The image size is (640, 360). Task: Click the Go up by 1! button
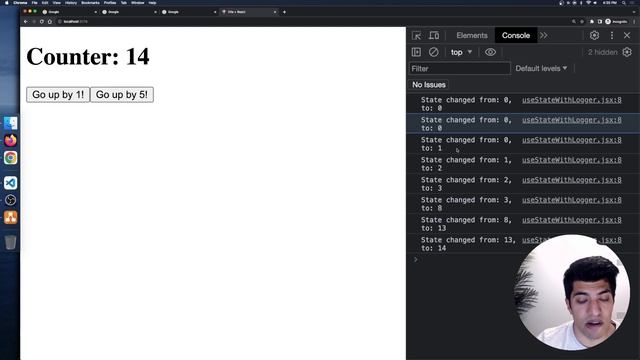point(58,95)
